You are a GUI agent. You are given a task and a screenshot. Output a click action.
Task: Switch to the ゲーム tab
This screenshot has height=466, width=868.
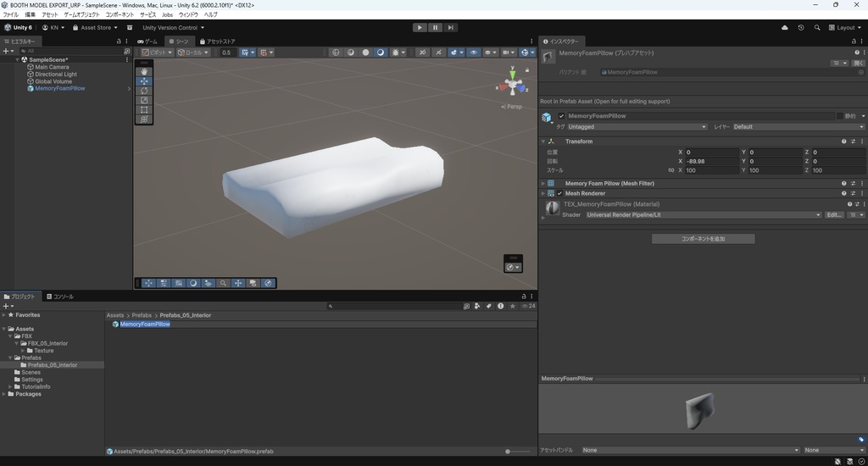pyautogui.click(x=148, y=42)
